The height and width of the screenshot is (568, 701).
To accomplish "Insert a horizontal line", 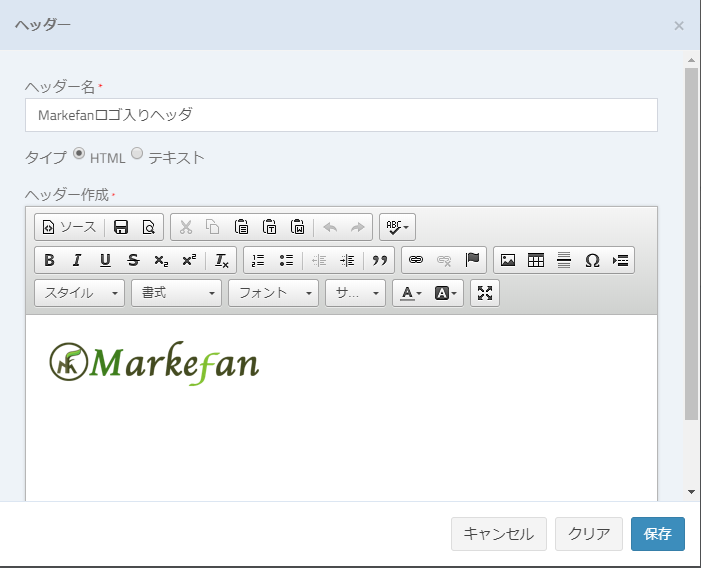I will (564, 260).
